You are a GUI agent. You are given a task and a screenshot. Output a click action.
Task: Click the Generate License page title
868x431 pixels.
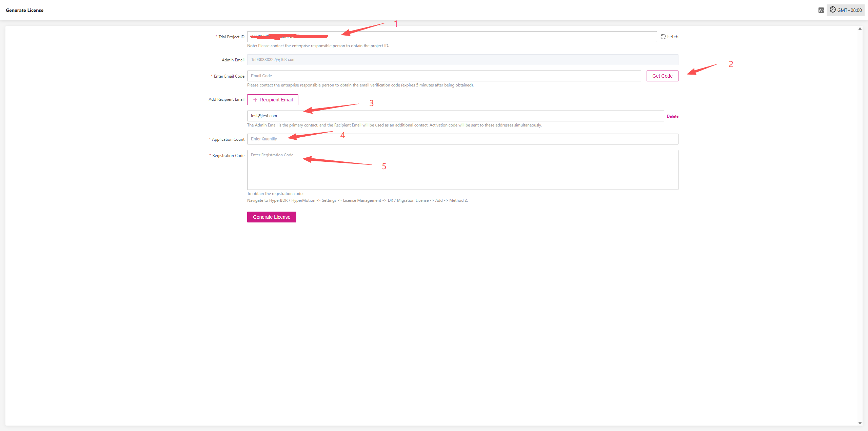tap(24, 10)
